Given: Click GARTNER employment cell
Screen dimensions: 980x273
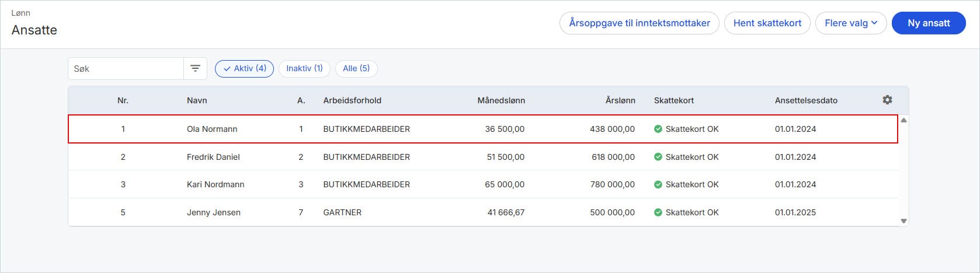Looking at the screenshot, I should pos(342,212).
